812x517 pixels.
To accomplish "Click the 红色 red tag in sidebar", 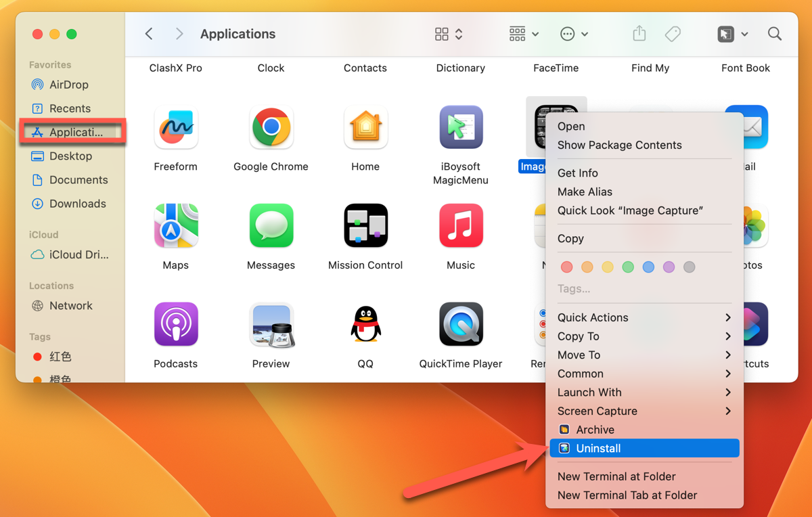I will coord(53,357).
